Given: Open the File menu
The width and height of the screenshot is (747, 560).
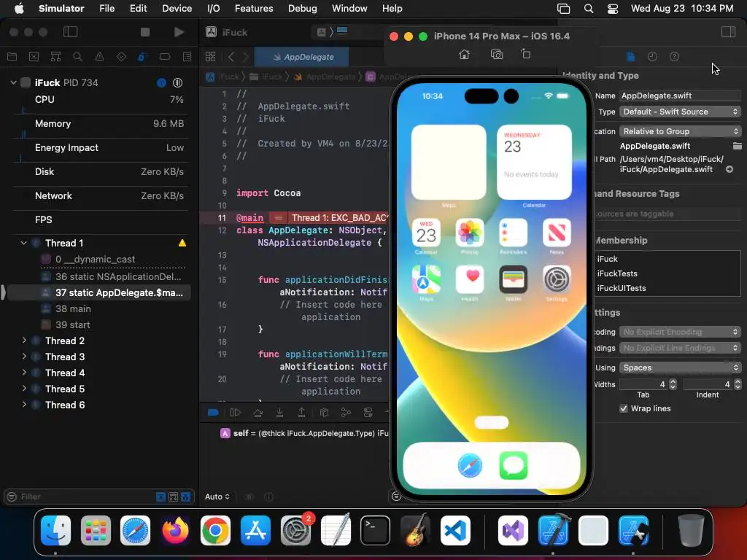Looking at the screenshot, I should coord(107,8).
